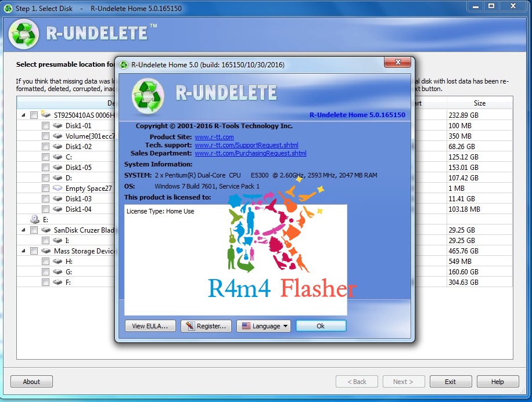
Task: Click the Exit button
Action: [x=451, y=382]
